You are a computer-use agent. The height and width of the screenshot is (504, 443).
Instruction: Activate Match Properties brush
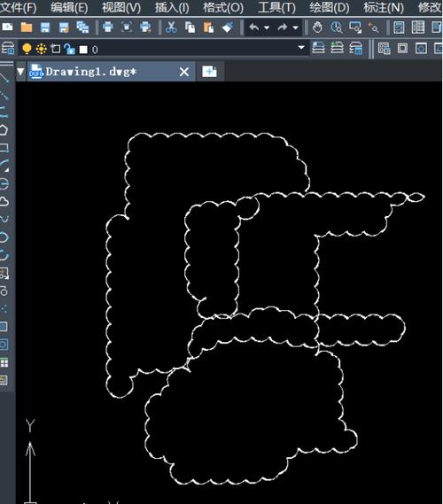pyautogui.click(x=228, y=27)
